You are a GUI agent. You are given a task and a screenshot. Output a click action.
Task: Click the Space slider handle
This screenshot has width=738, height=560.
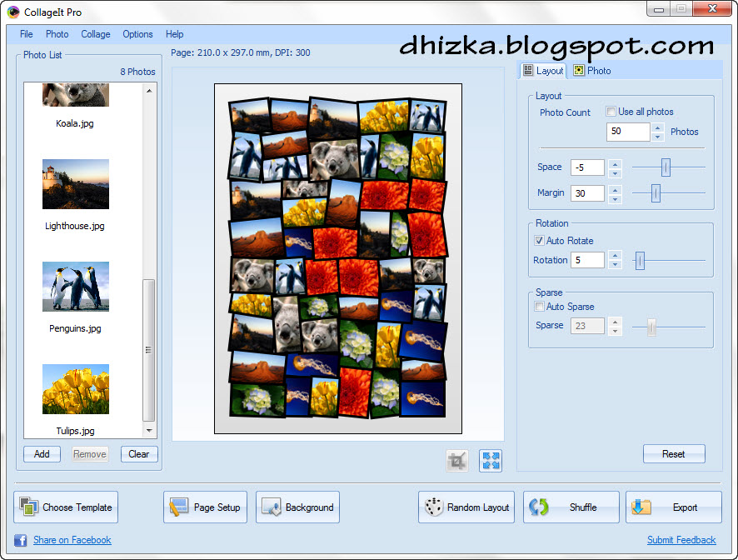[666, 167]
